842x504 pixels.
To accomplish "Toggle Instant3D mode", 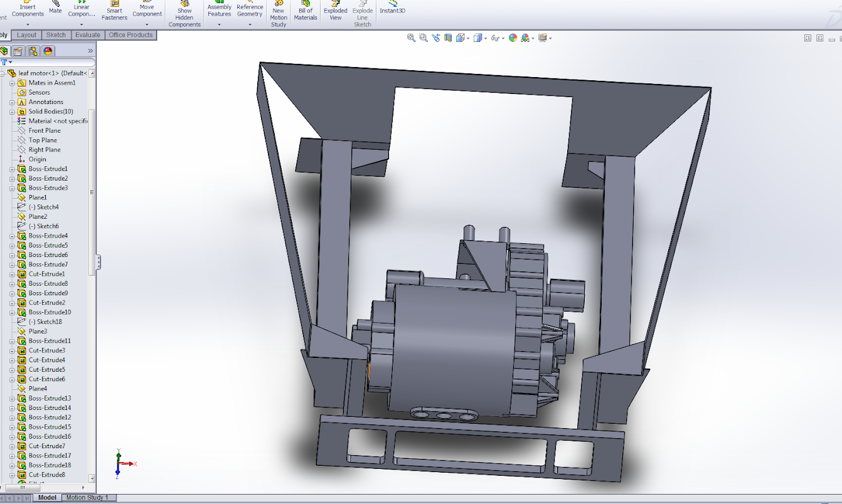I will point(392,8).
